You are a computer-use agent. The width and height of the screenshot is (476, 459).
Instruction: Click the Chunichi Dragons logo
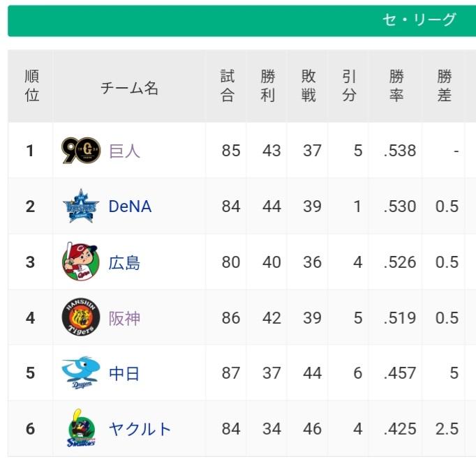81,373
